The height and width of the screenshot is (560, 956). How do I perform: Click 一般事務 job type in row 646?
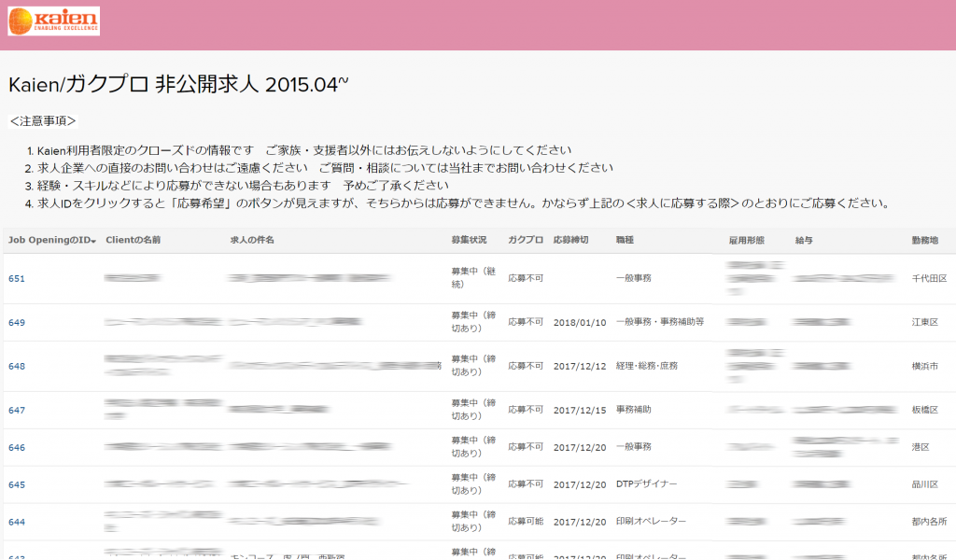pyautogui.click(x=634, y=447)
